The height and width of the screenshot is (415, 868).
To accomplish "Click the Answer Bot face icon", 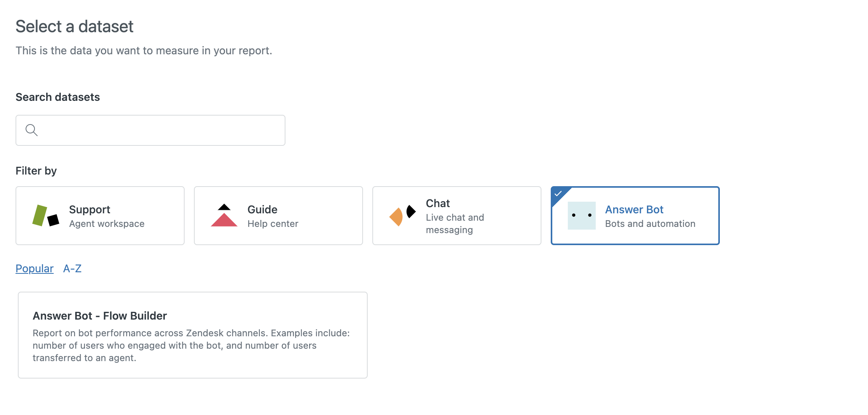I will point(581,216).
